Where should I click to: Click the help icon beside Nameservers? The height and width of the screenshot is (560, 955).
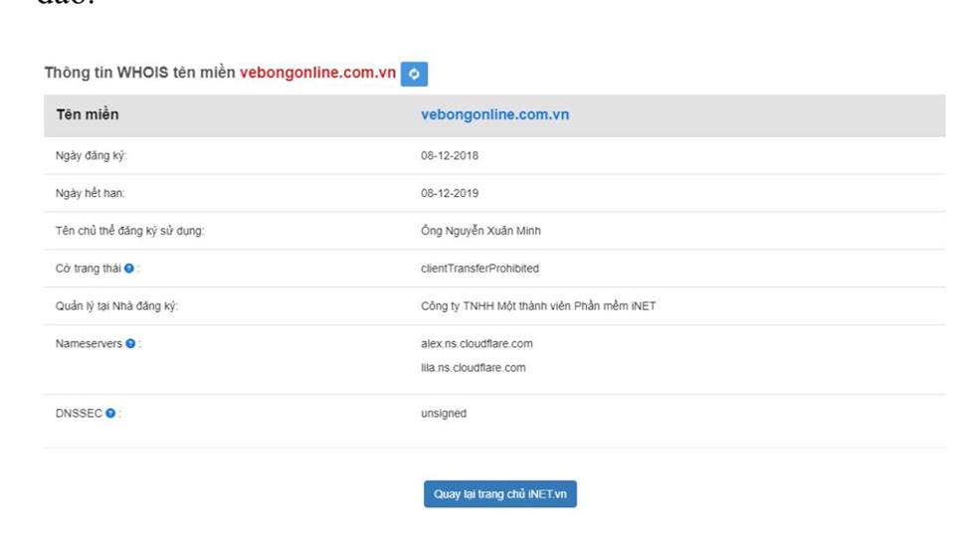131,344
